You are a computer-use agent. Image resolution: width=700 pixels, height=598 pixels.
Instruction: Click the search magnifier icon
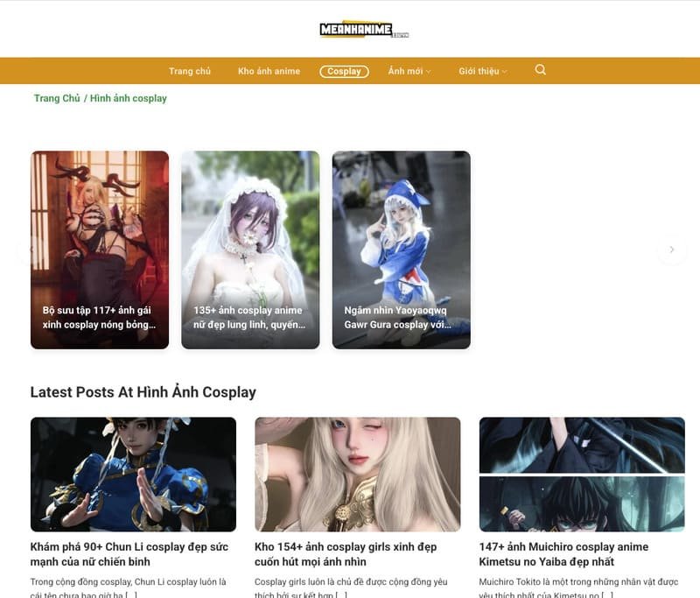click(x=540, y=70)
